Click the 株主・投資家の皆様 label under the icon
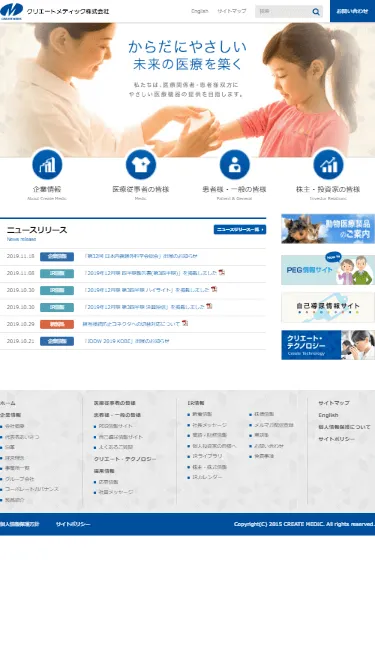The image size is (375, 667). (x=328, y=189)
